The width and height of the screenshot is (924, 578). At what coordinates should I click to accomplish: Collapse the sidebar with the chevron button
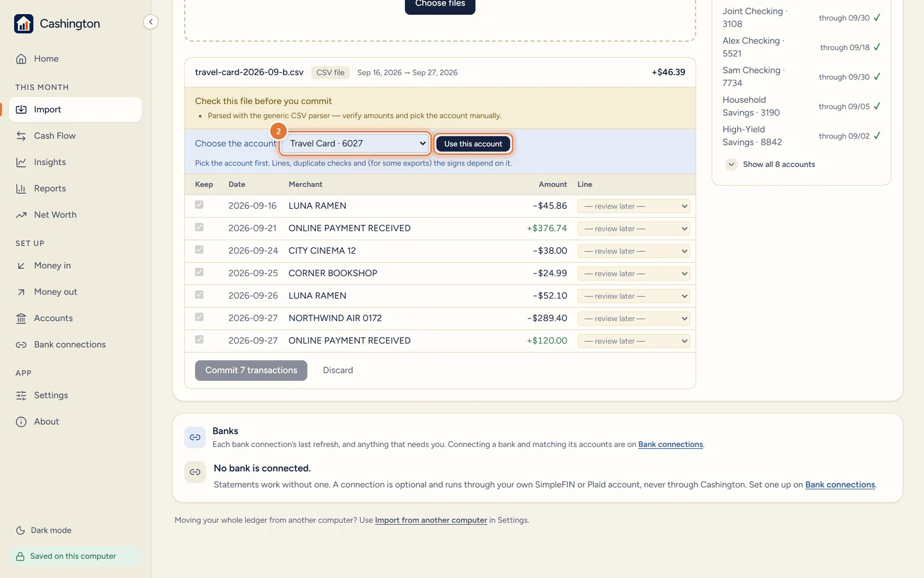(x=150, y=22)
